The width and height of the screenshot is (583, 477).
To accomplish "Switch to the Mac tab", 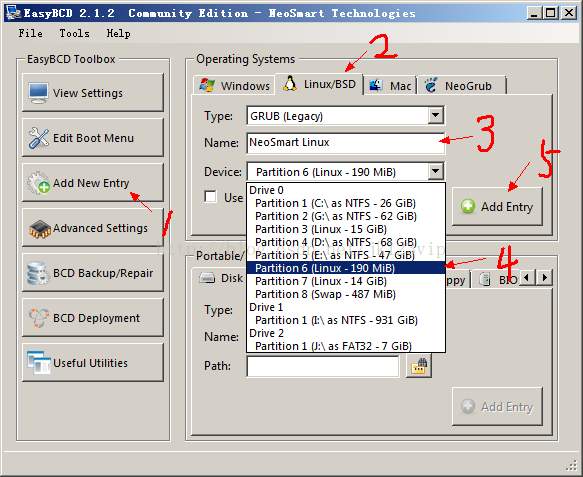I will click(x=390, y=86).
